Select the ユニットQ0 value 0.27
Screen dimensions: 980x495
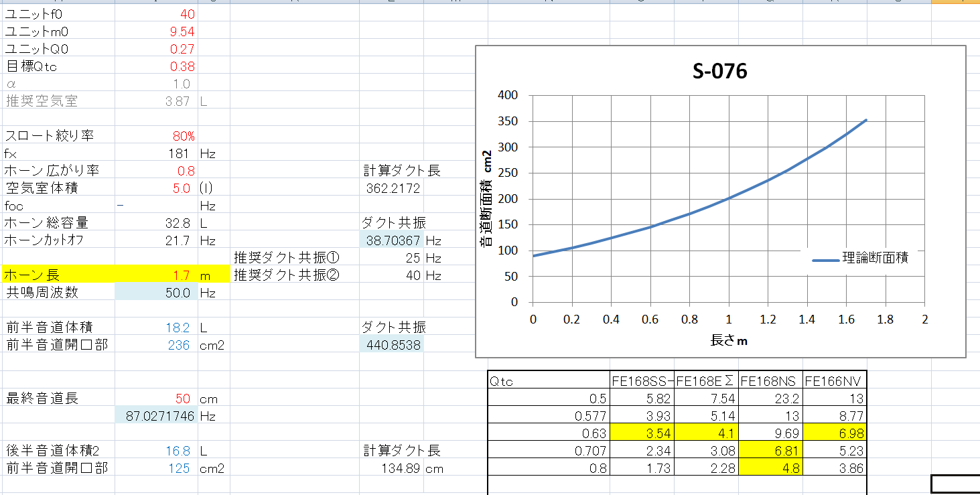pos(156,49)
